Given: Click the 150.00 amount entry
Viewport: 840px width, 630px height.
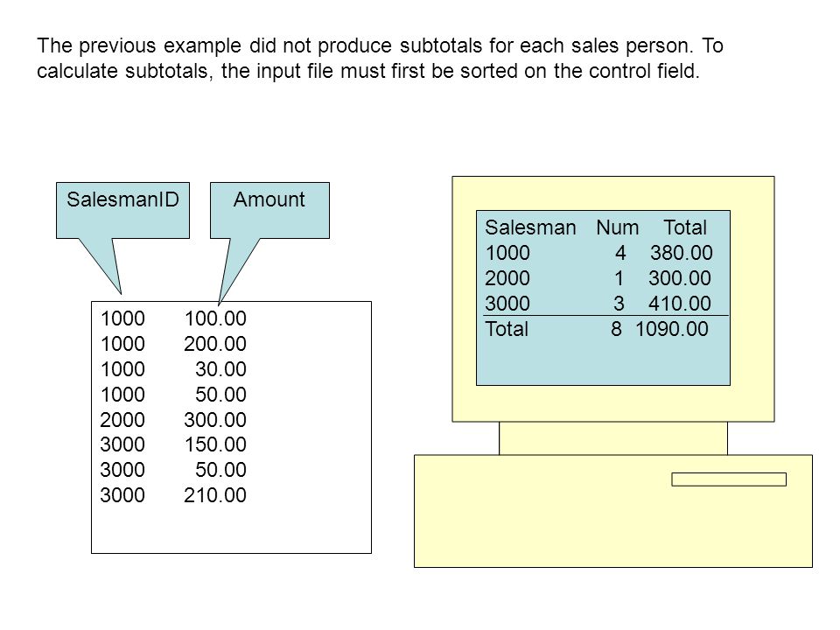Looking at the screenshot, I should click(x=215, y=444).
